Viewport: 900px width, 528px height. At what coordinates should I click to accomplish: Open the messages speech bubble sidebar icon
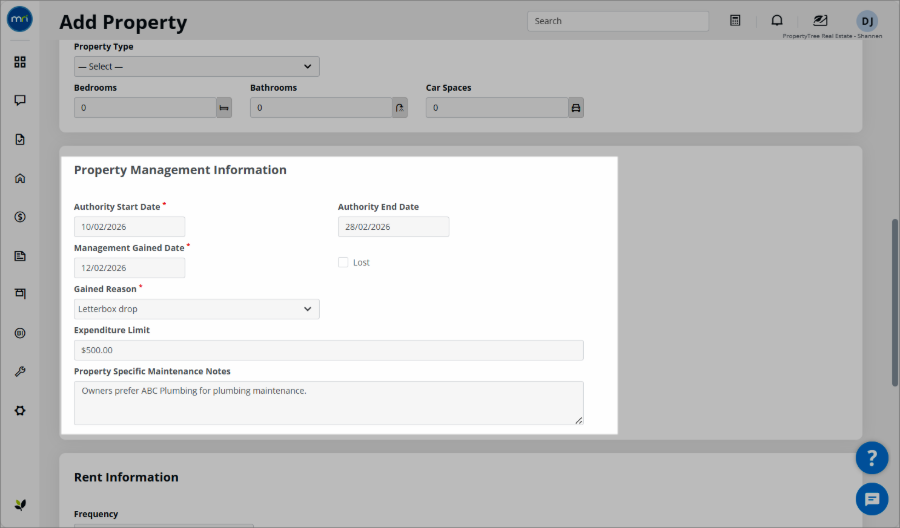click(x=20, y=100)
